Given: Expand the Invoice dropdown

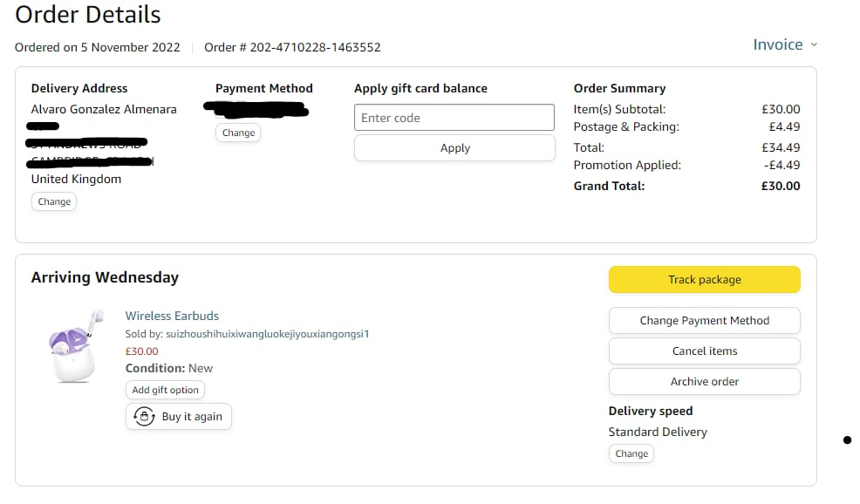Looking at the screenshot, I should 785,44.
